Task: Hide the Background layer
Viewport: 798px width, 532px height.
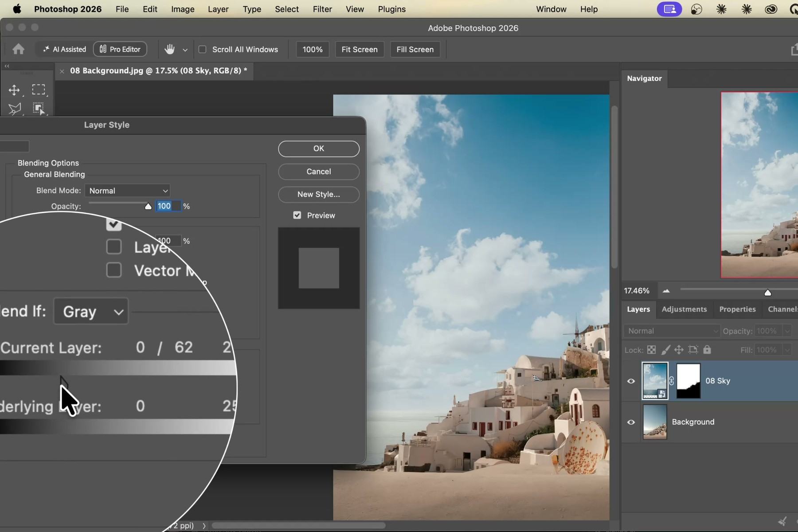Action: click(631, 422)
